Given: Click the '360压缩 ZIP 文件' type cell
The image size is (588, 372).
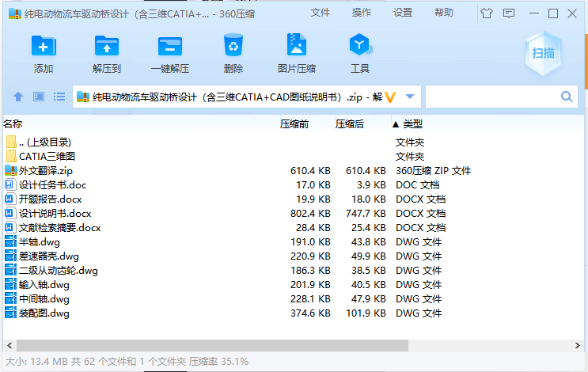Looking at the screenshot, I should tap(433, 171).
